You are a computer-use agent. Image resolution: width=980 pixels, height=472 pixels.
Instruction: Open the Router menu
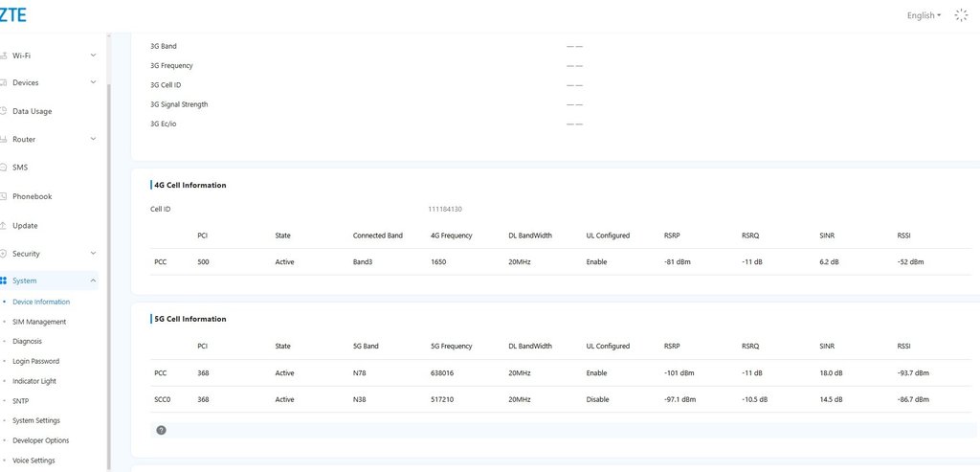[24, 140]
